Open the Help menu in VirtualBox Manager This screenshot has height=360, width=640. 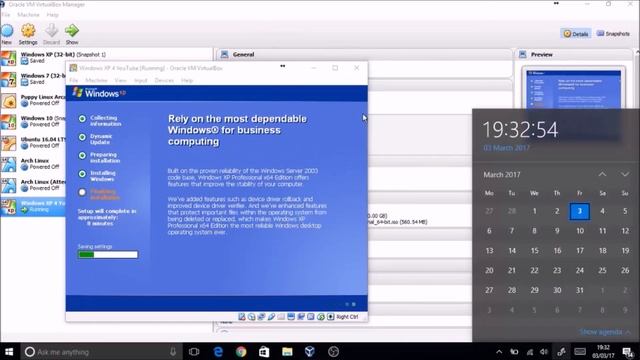(52, 15)
